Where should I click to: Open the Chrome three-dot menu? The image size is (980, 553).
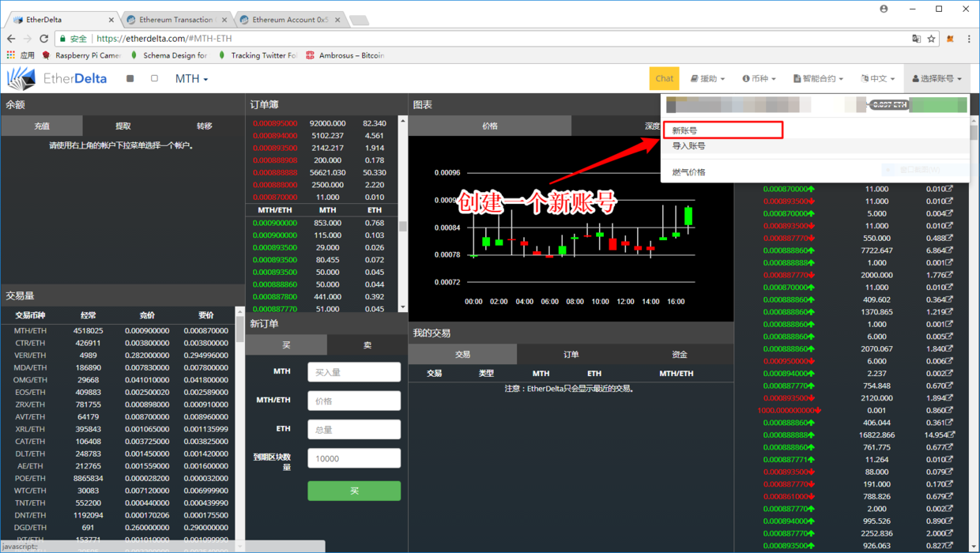click(969, 38)
